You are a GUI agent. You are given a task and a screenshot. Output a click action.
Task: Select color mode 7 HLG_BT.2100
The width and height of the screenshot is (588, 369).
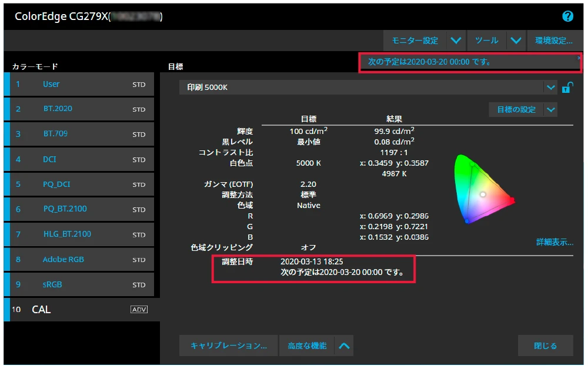79,234
